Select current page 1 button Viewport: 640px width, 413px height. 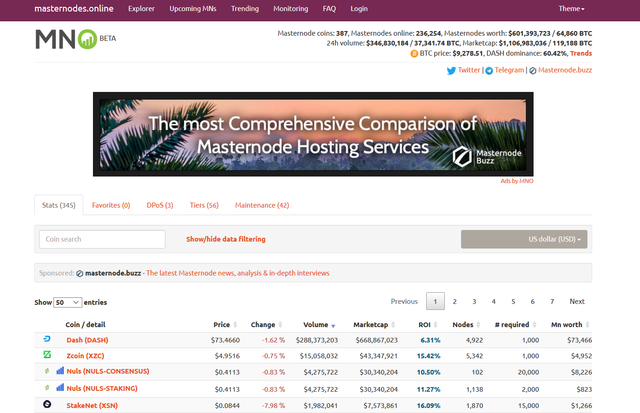click(435, 302)
